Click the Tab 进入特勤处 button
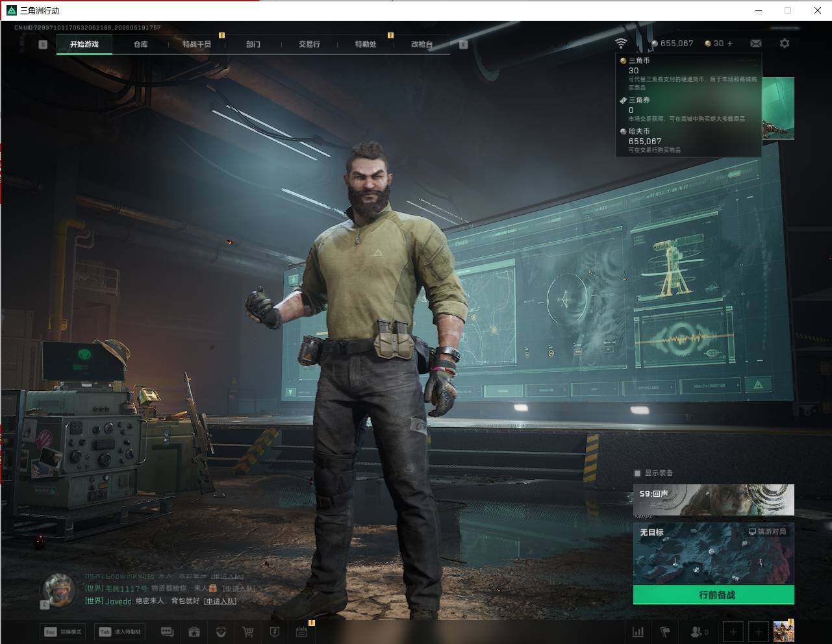 tap(120, 632)
